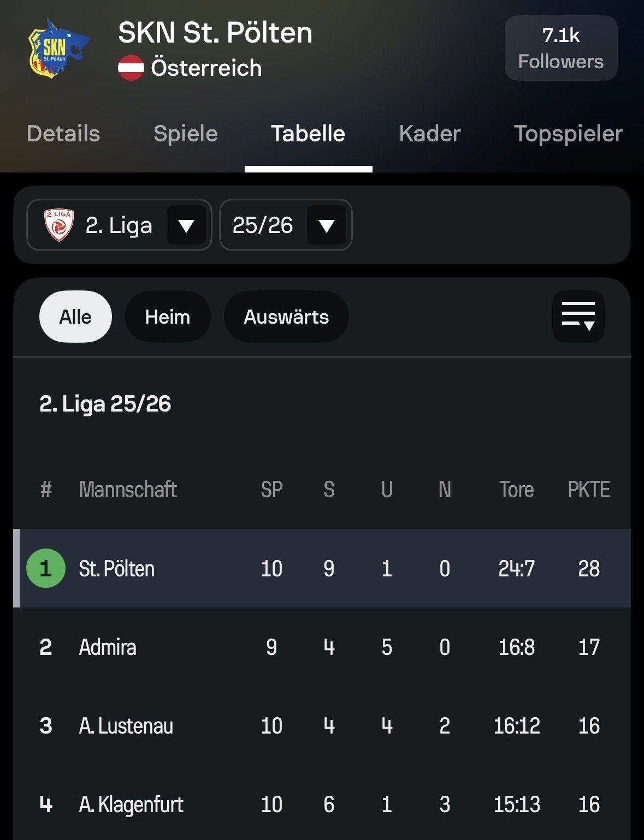Click the 2. Liga shield logo
The image size is (644, 840).
(x=59, y=225)
